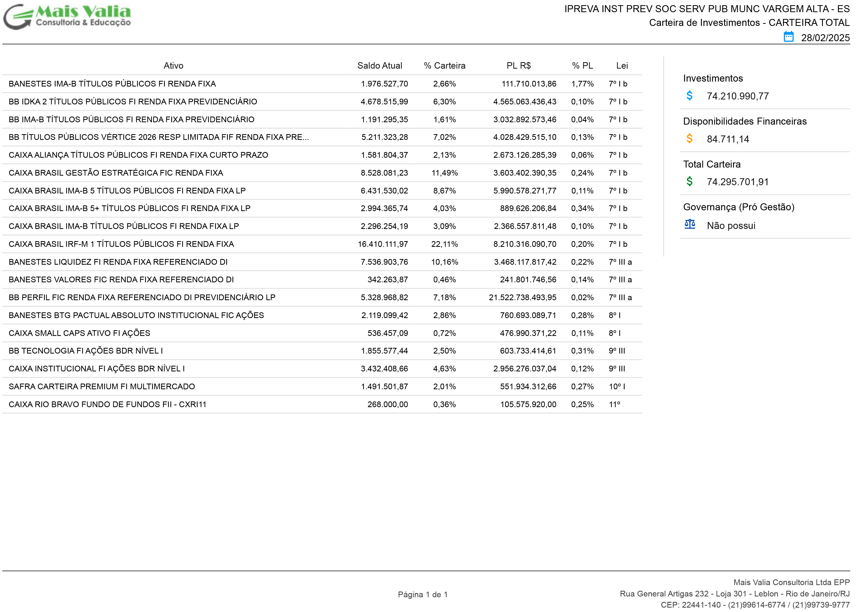The height and width of the screenshot is (612, 868).
Task: Click the Não possui governance status
Action: [x=731, y=226]
